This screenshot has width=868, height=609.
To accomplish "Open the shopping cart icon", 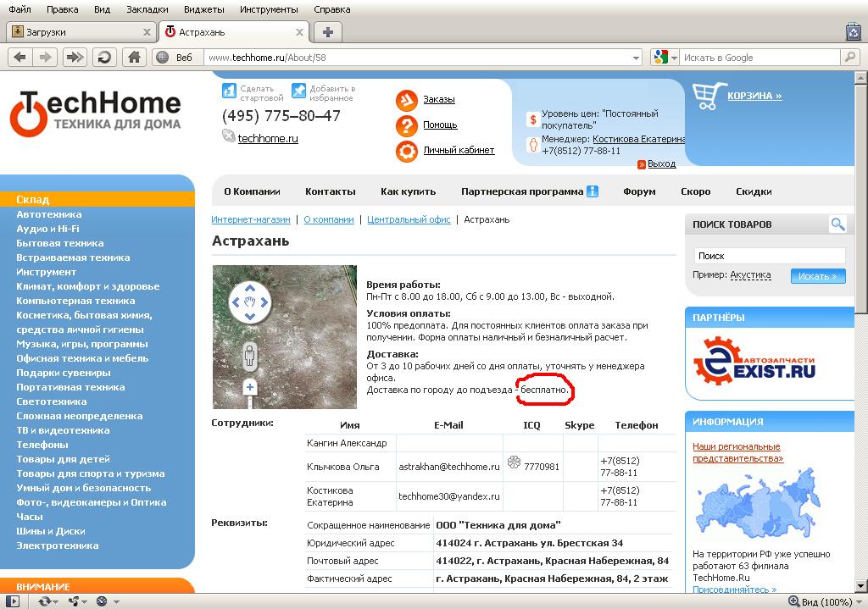I will [x=709, y=97].
